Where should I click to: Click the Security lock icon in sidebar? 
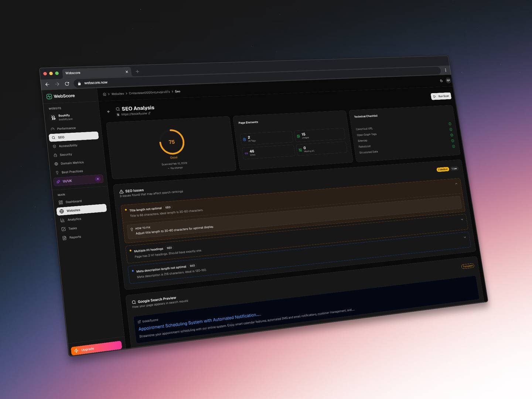pos(55,155)
